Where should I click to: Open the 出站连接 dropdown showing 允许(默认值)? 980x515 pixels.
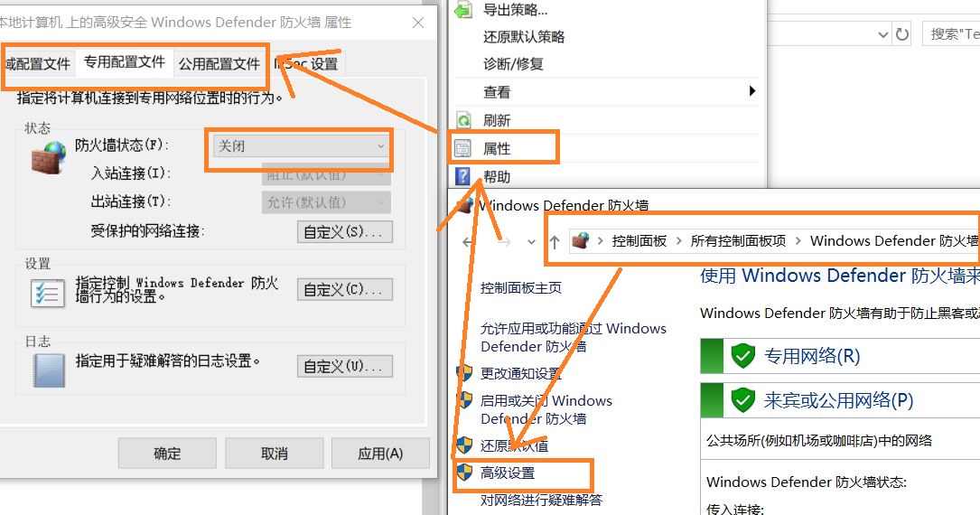point(326,201)
